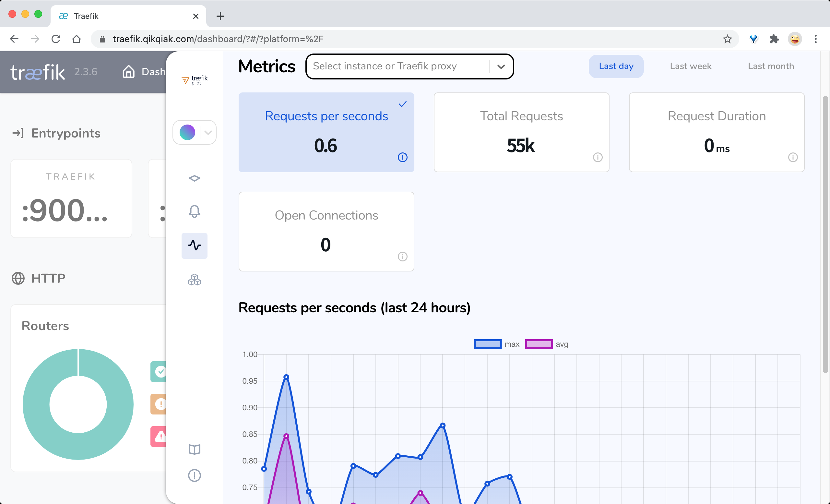
Task: Expand the instance selection dropdown arrow
Action: pyautogui.click(x=501, y=66)
